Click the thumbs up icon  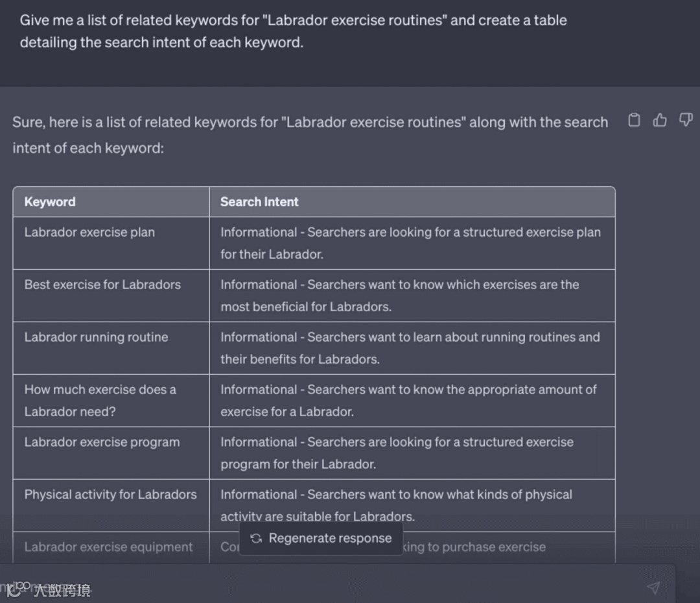pyautogui.click(x=660, y=120)
